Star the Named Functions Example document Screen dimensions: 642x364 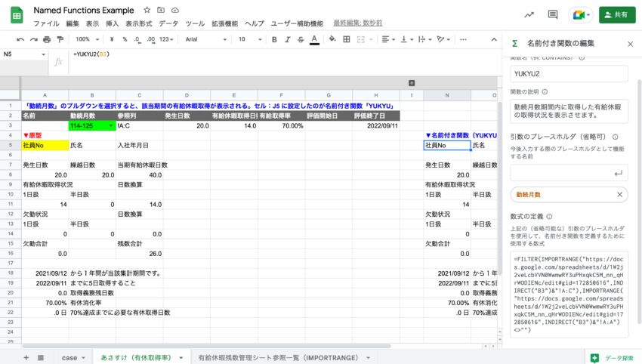[x=147, y=11]
